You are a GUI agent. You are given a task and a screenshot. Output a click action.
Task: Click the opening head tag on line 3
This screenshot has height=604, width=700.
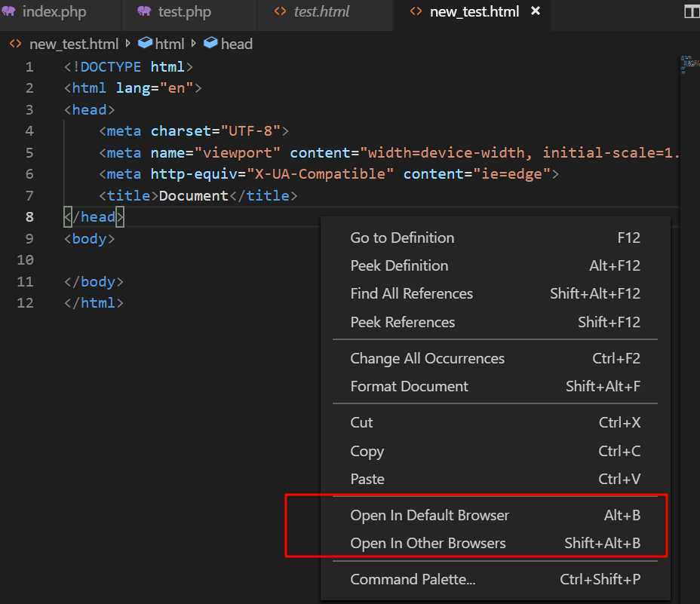pos(89,110)
